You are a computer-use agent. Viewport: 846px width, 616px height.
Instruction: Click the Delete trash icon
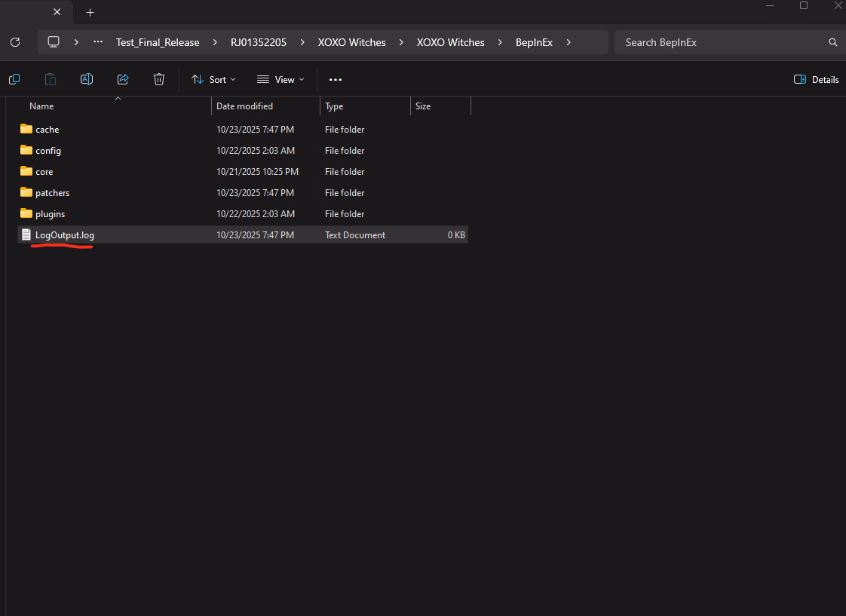(x=159, y=79)
